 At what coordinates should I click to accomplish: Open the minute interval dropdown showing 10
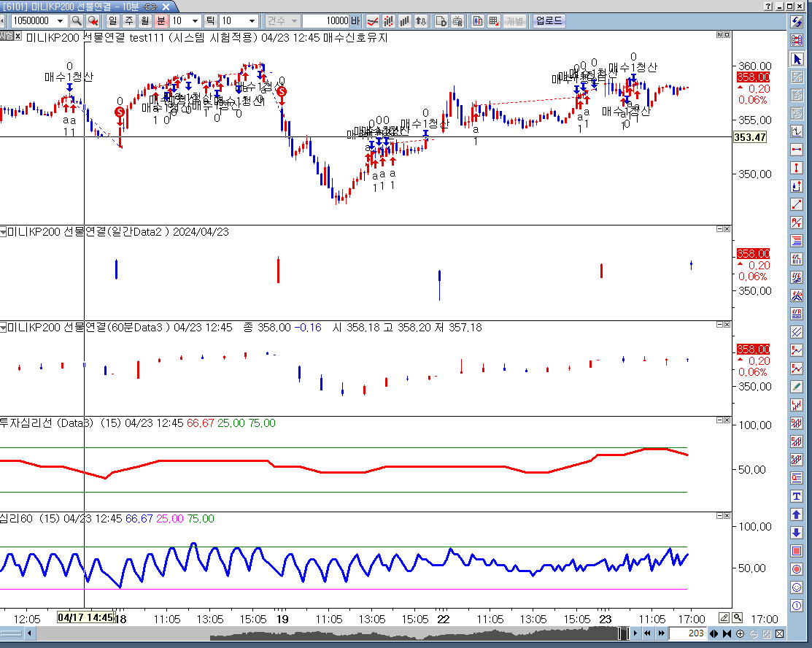click(x=196, y=21)
